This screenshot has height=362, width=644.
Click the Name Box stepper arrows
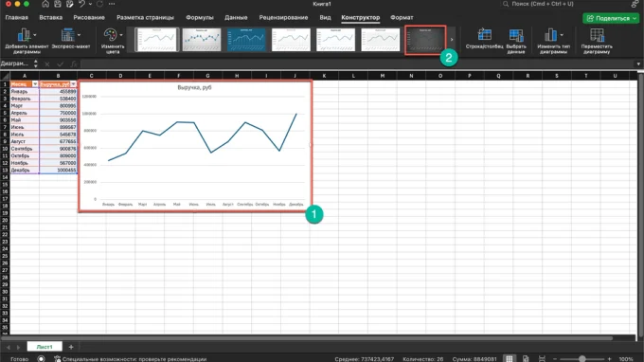tap(36, 63)
